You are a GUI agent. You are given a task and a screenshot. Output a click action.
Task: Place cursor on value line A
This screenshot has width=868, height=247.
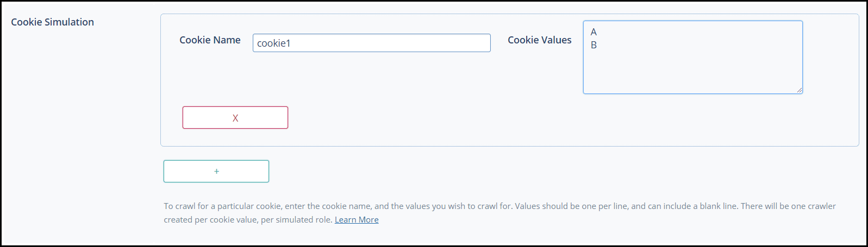[x=594, y=32]
